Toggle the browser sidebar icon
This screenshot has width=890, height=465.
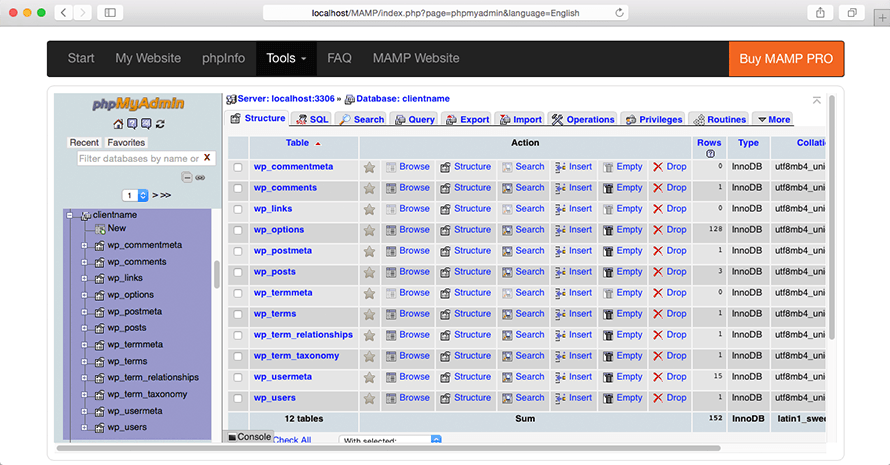point(110,12)
